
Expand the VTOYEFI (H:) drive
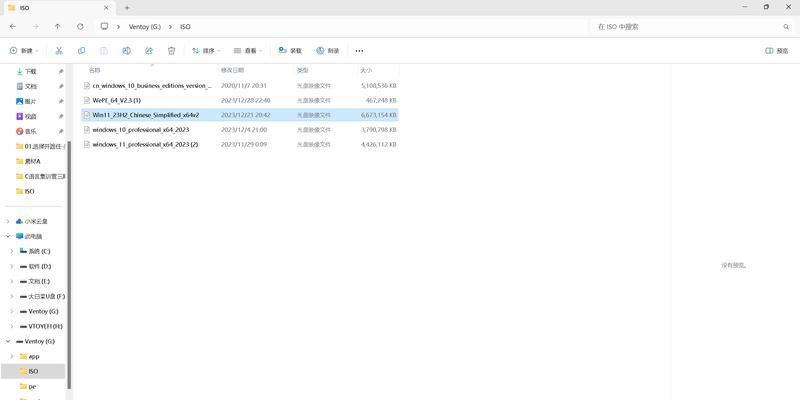tap(12, 326)
